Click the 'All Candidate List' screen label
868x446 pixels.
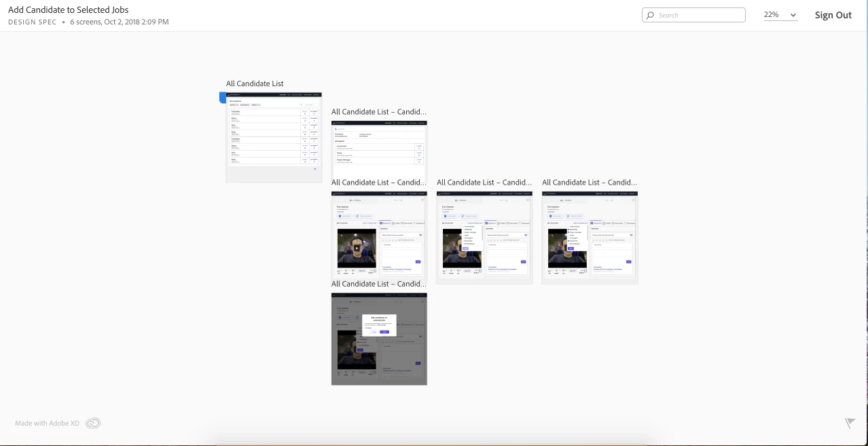[255, 83]
